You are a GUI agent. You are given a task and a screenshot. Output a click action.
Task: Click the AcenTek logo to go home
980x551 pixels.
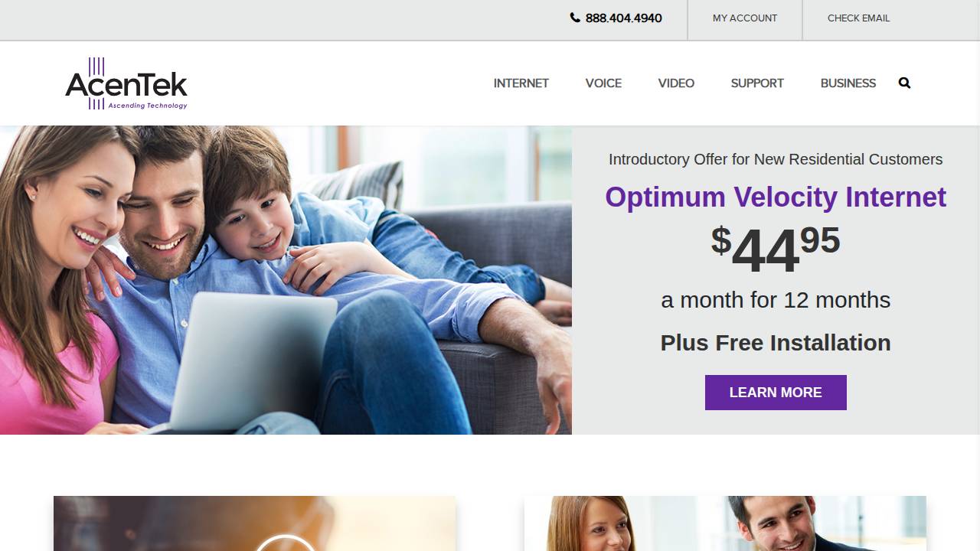(126, 83)
